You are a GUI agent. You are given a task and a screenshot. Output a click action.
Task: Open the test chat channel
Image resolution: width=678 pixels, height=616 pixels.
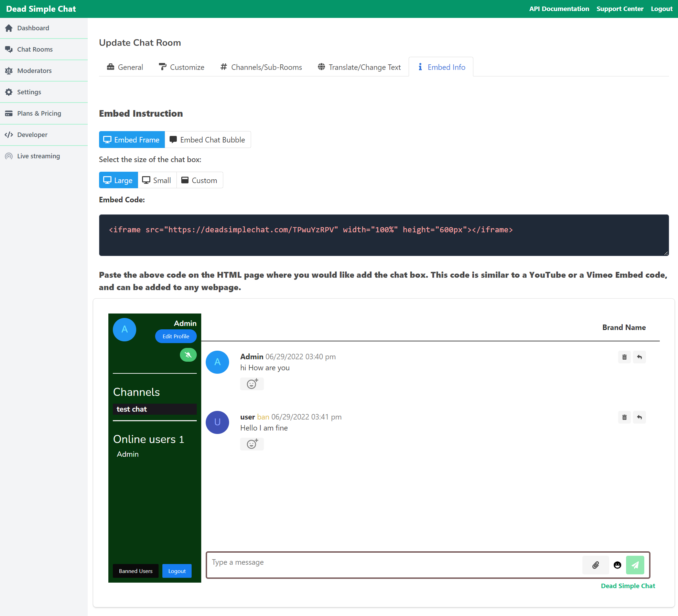(x=154, y=409)
